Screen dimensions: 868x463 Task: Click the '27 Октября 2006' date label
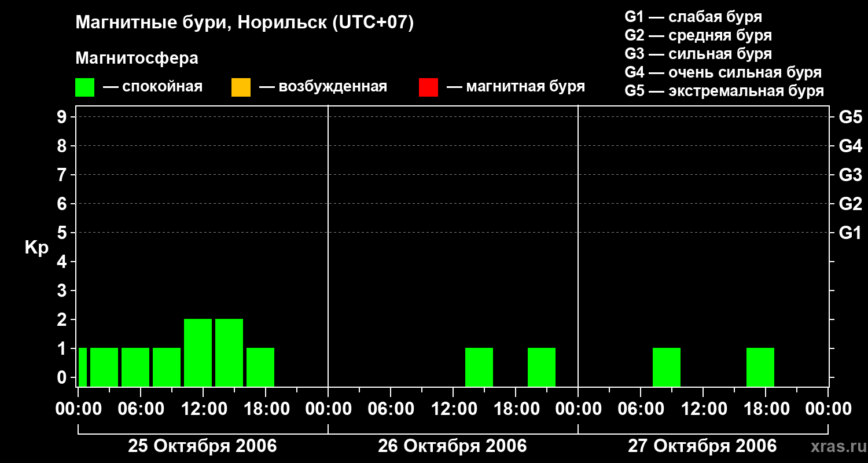[x=703, y=446]
